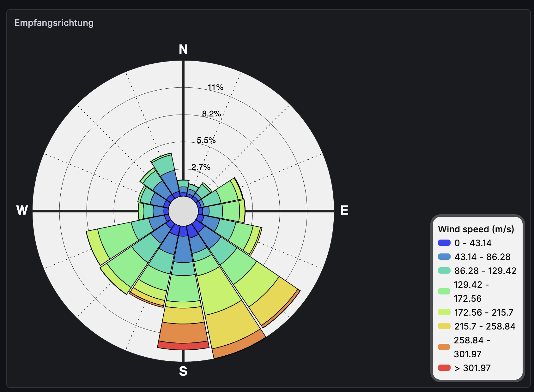The width and height of the screenshot is (534, 392).
Task: Select the teal 86.28 - 129.42 swatch
Action: 444,270
